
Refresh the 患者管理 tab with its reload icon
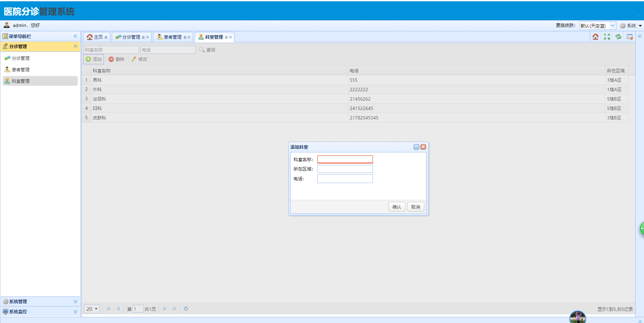tap(185, 37)
